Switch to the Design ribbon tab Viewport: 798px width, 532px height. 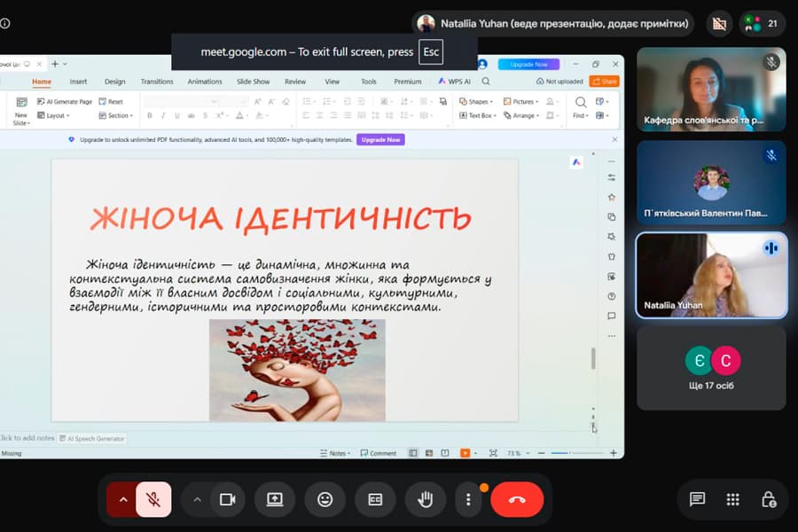pyautogui.click(x=114, y=82)
